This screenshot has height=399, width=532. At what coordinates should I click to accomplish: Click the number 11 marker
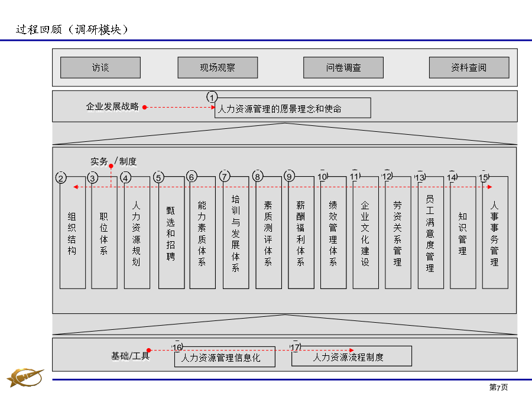pyautogui.click(x=355, y=176)
